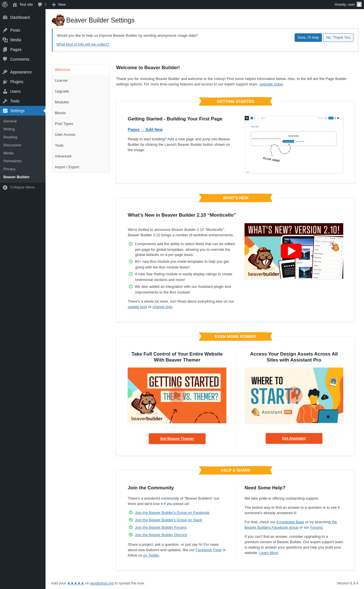Open the Post Types settings tab

[81, 124]
